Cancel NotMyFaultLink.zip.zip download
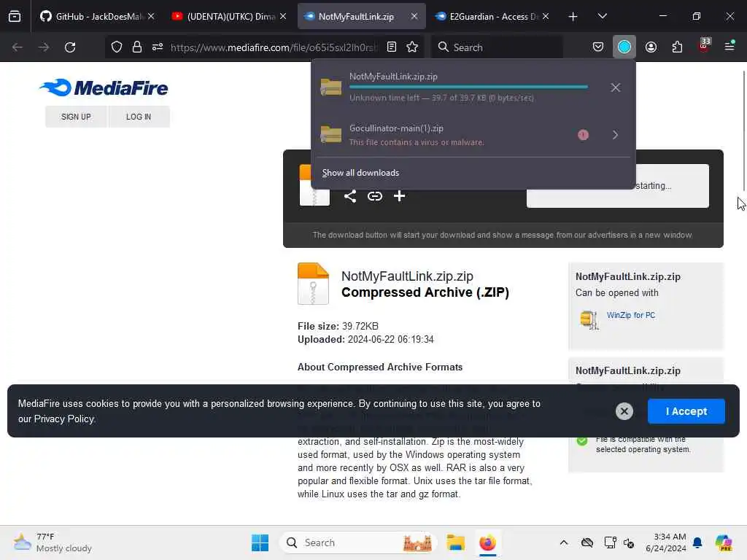Image resolution: width=747 pixels, height=560 pixels. (x=616, y=87)
